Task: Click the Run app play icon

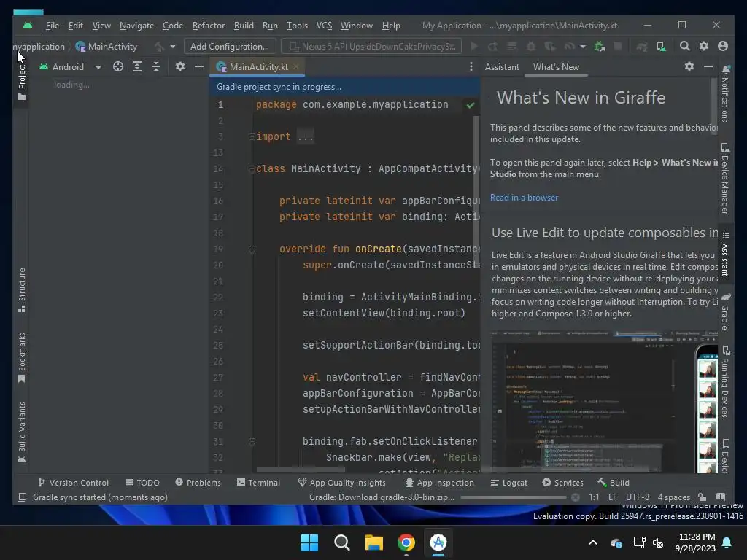Action: [x=474, y=46]
